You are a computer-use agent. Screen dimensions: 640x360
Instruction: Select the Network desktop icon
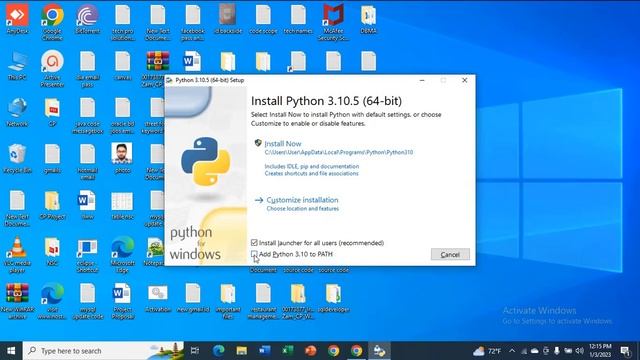[17, 112]
